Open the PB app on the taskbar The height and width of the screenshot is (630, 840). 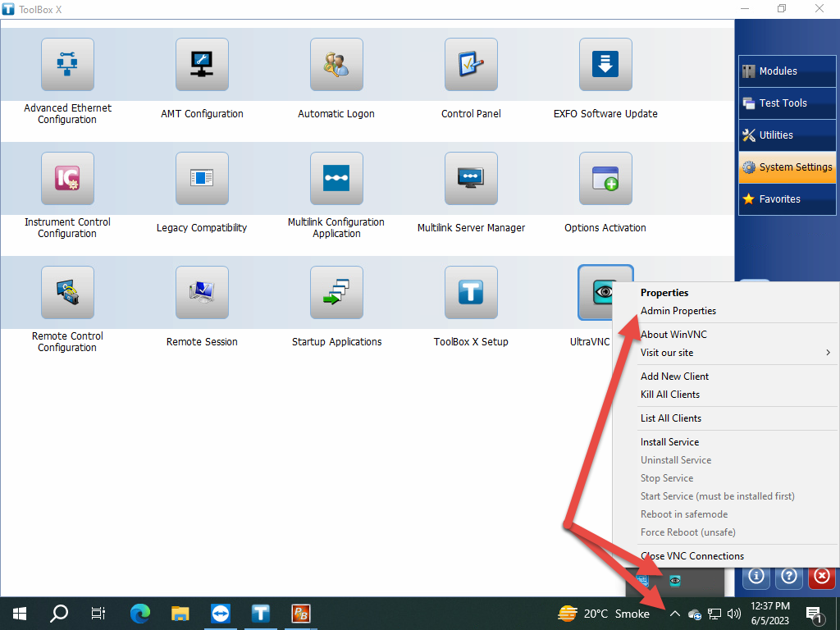300,614
